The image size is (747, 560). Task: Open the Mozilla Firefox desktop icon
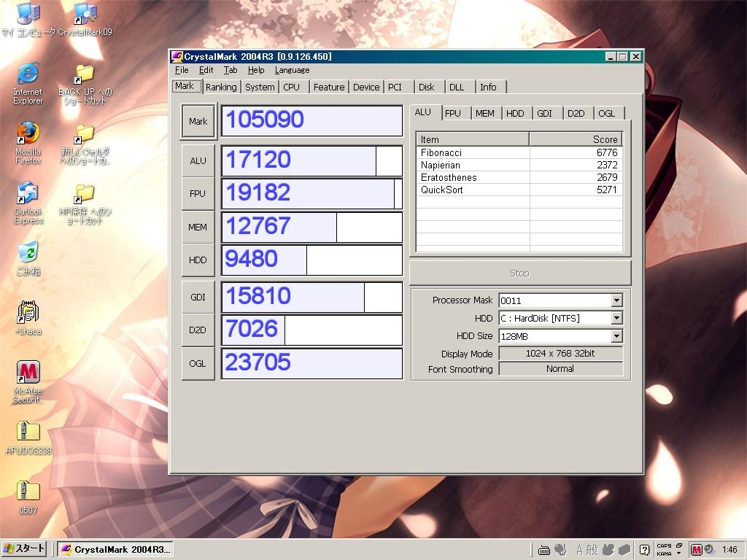28,134
